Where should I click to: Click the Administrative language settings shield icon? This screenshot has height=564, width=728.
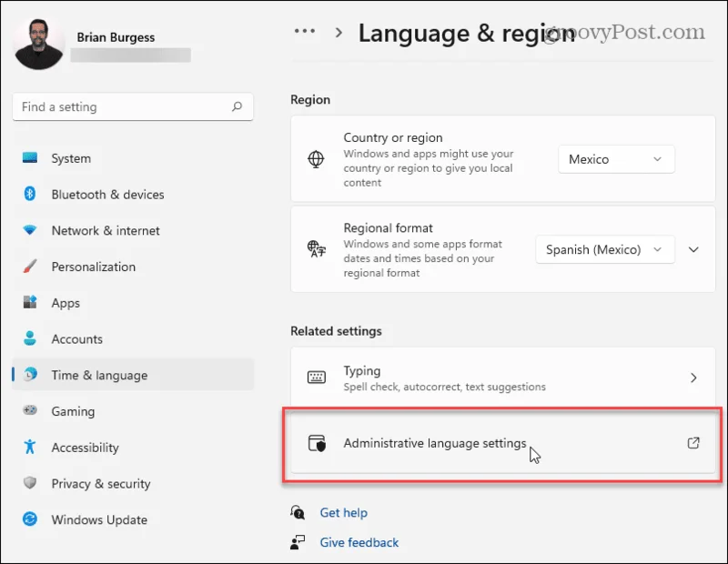click(317, 443)
